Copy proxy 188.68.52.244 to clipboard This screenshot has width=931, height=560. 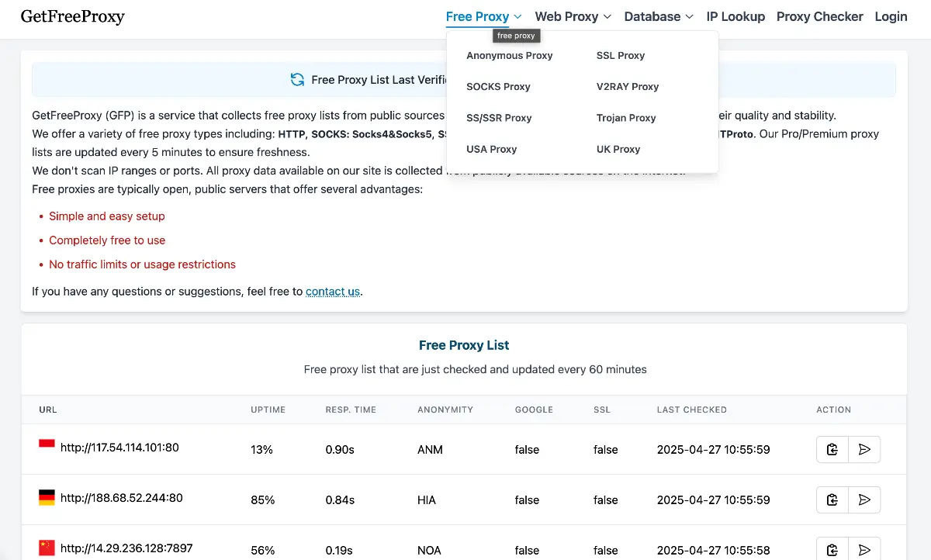(x=832, y=500)
